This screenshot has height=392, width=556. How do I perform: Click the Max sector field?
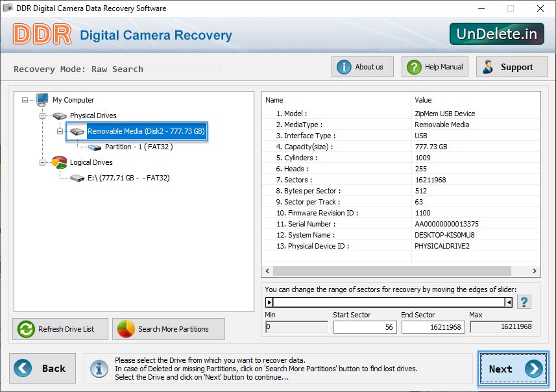click(502, 326)
